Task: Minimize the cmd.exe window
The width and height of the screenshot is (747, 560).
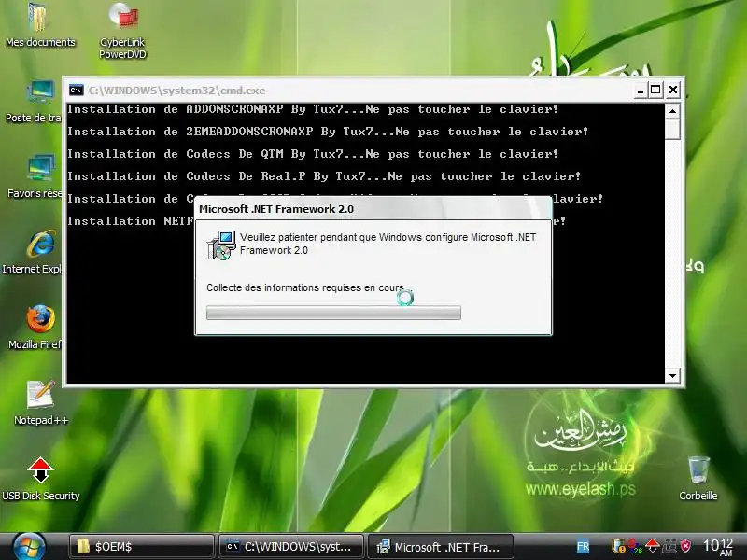Action: coord(641,90)
